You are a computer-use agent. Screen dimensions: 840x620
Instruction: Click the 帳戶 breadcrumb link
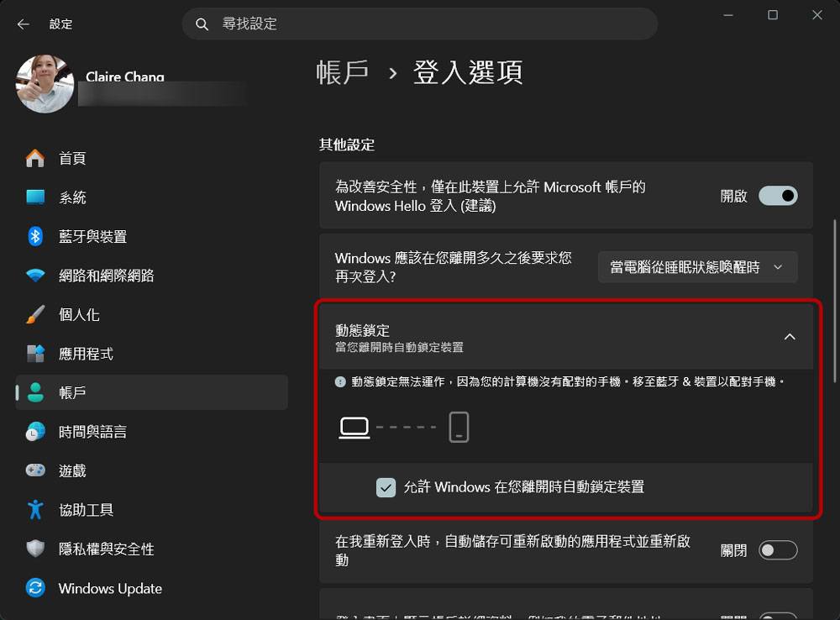[343, 72]
